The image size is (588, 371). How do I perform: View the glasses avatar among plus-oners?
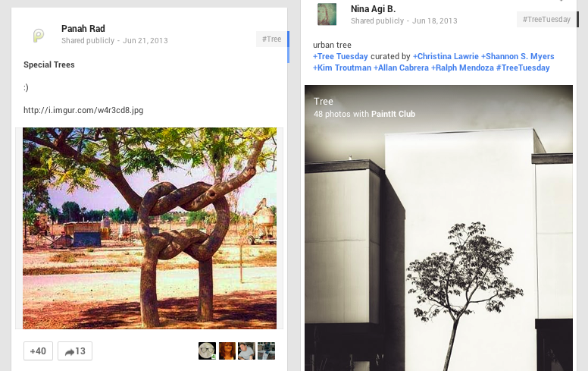(x=208, y=351)
